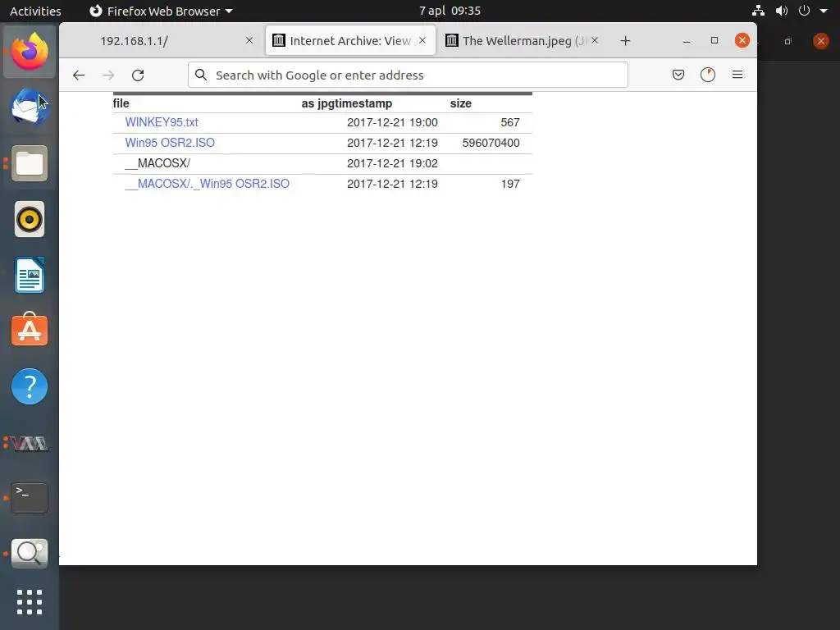Open the Files manager in dock
This screenshot has height=630, width=840.
coord(30,163)
